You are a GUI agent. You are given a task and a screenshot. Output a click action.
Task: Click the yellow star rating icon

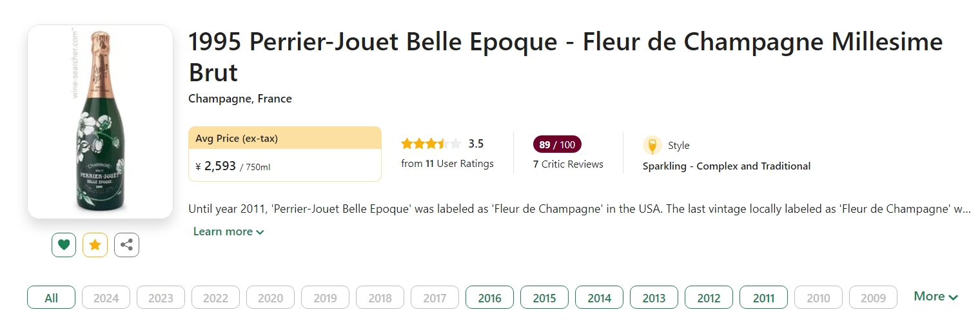pyautogui.click(x=95, y=245)
